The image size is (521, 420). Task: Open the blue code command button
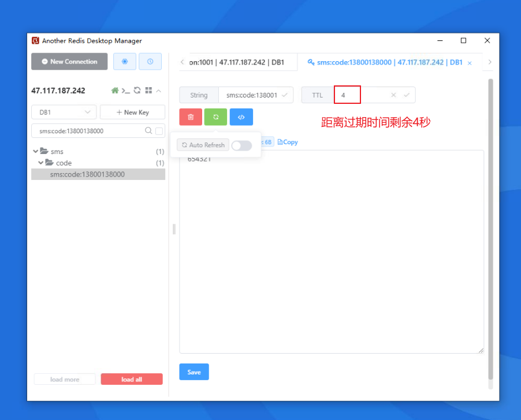click(241, 117)
